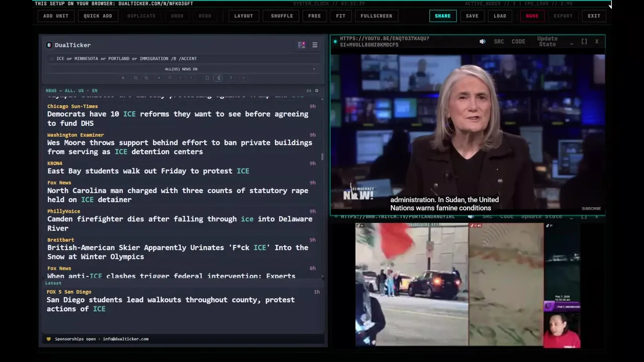Click the search query input field
The image size is (644, 362).
tap(184, 58)
